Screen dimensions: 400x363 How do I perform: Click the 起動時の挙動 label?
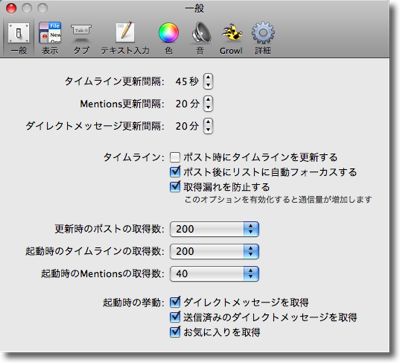134,302
